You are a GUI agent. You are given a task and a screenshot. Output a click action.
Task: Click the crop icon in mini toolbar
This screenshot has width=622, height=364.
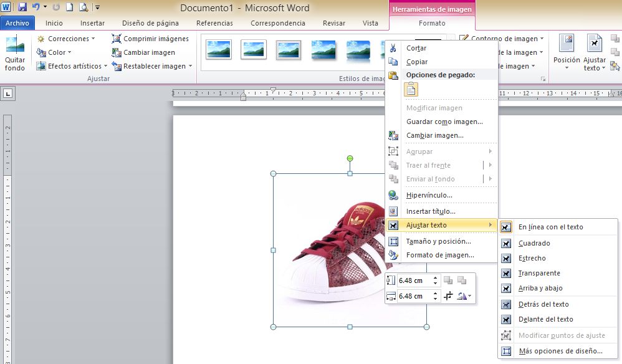click(x=448, y=296)
